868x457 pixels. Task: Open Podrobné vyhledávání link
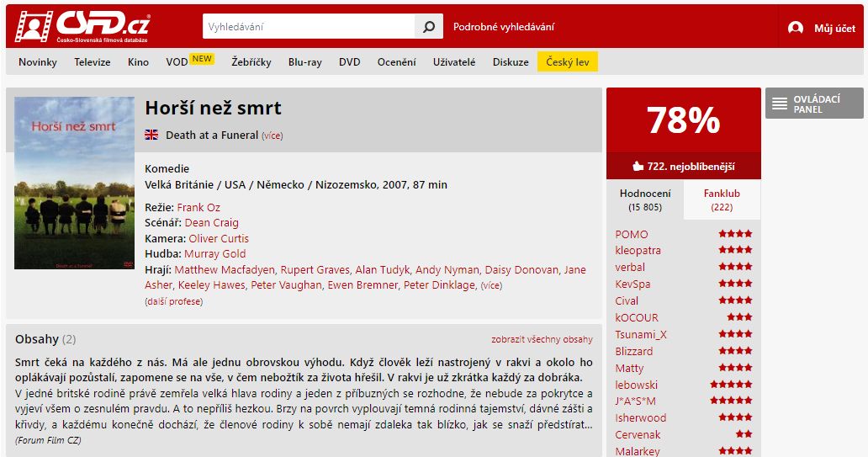pos(503,27)
